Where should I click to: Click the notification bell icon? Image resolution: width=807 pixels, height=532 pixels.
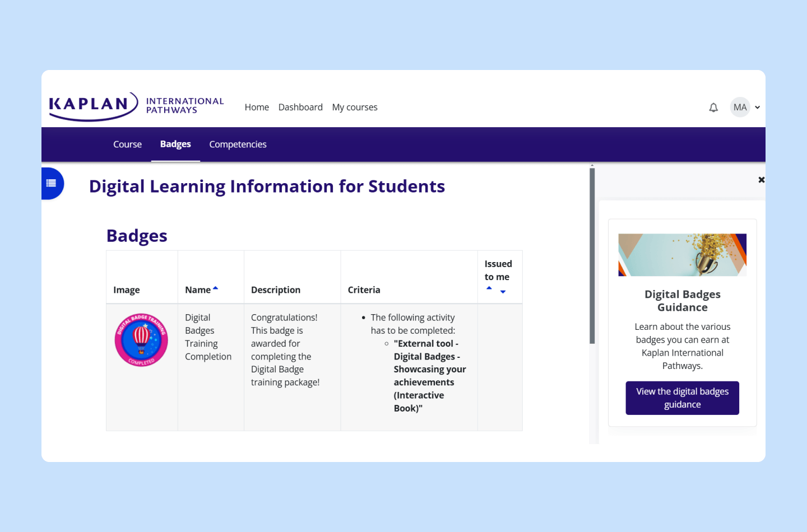[x=713, y=107]
